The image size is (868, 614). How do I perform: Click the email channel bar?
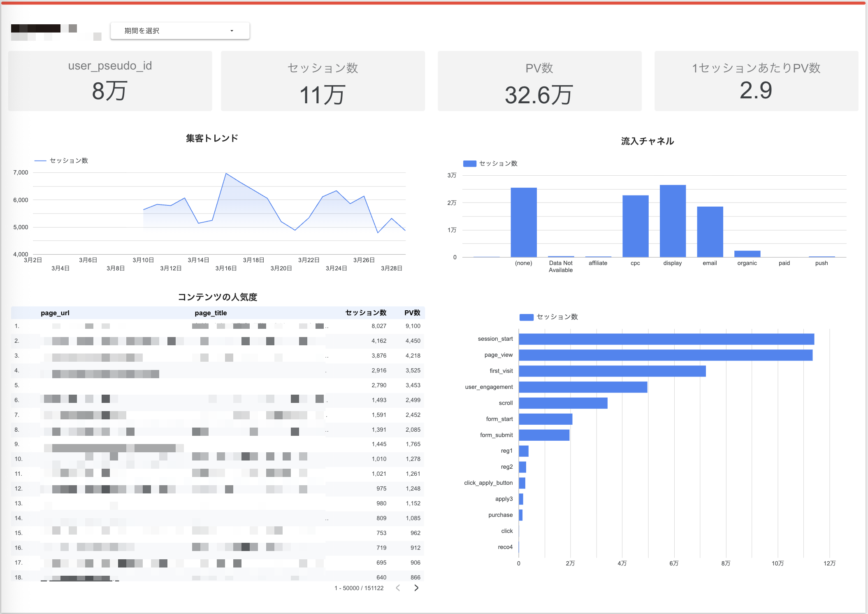point(710,232)
